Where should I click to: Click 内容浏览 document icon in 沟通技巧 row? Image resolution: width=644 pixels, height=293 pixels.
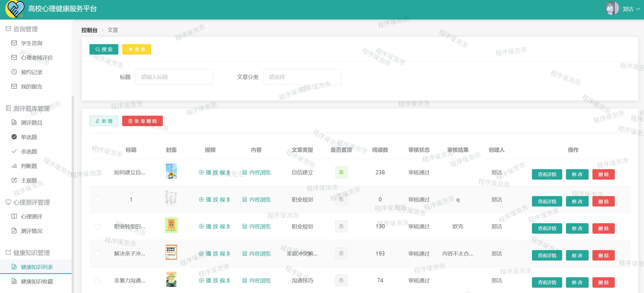click(x=245, y=281)
